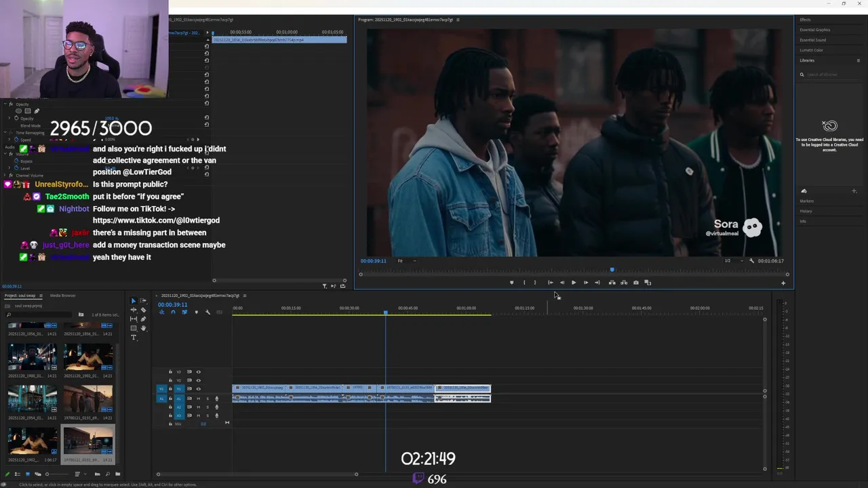
Task: Open the Lumetri Color panel tab
Action: (812, 50)
